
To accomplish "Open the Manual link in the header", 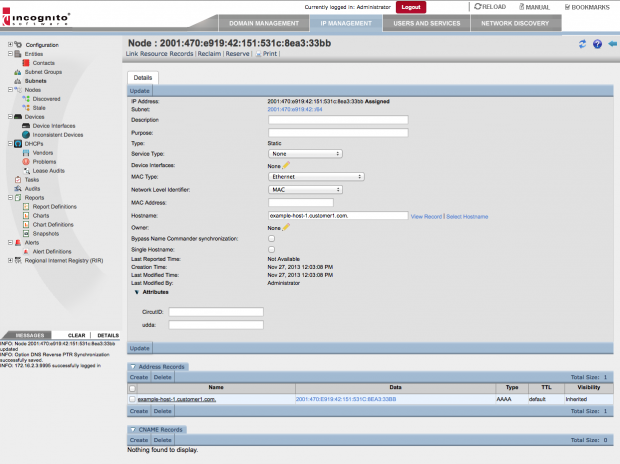I will [x=535, y=7].
